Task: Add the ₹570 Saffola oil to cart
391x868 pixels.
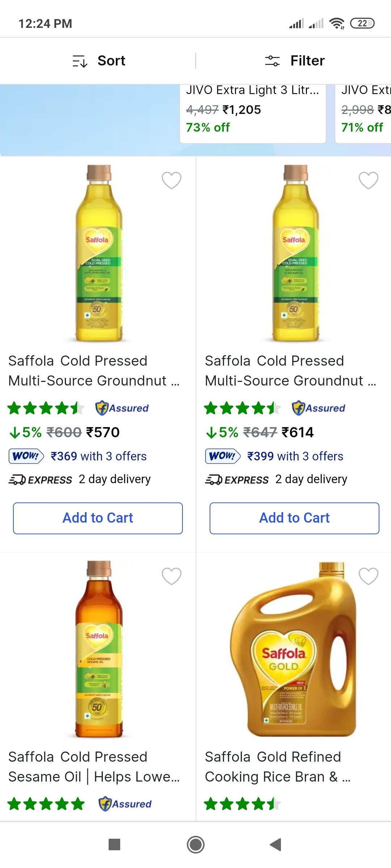Action: [x=98, y=518]
